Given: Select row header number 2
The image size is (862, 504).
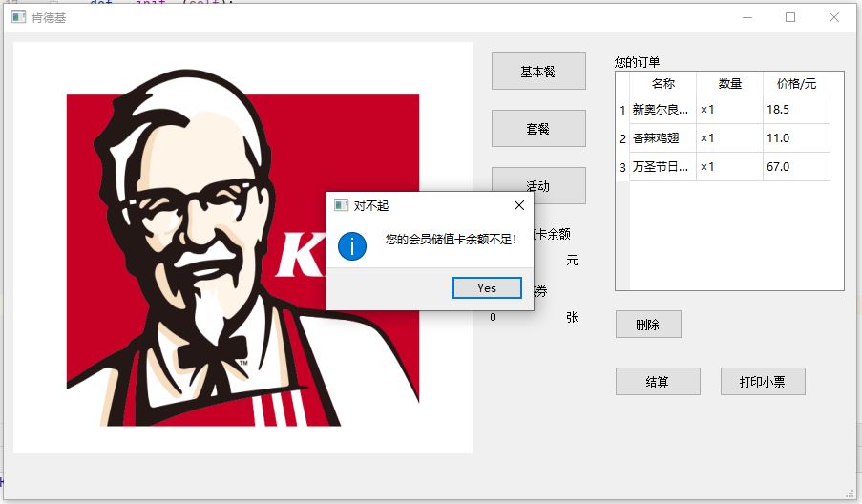Looking at the screenshot, I should pos(622,138).
